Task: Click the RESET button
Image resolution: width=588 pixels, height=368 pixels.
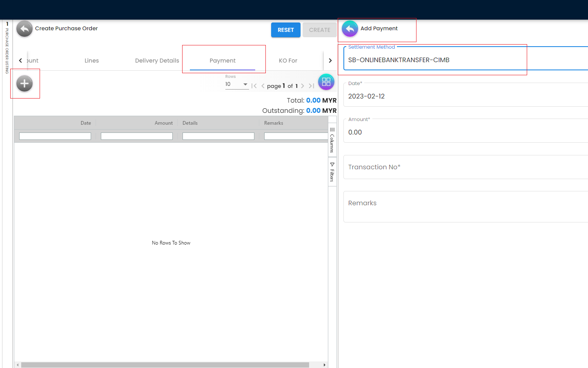Action: (x=285, y=30)
